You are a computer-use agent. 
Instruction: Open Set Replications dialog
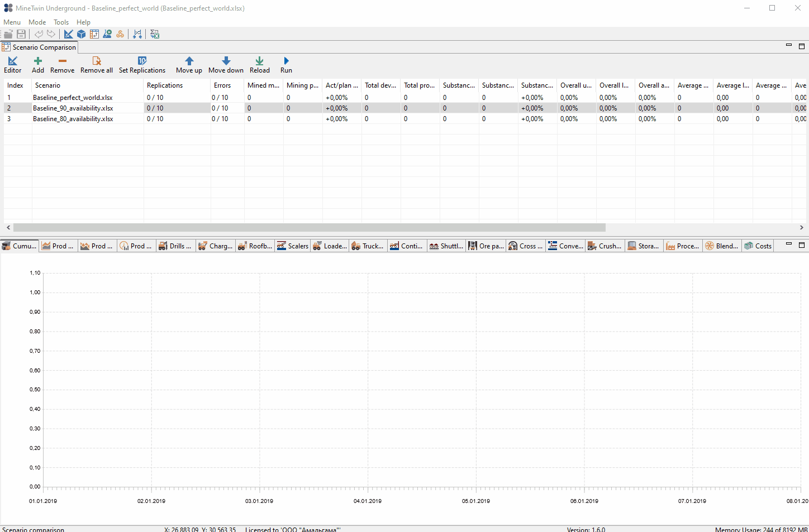tap(142, 65)
